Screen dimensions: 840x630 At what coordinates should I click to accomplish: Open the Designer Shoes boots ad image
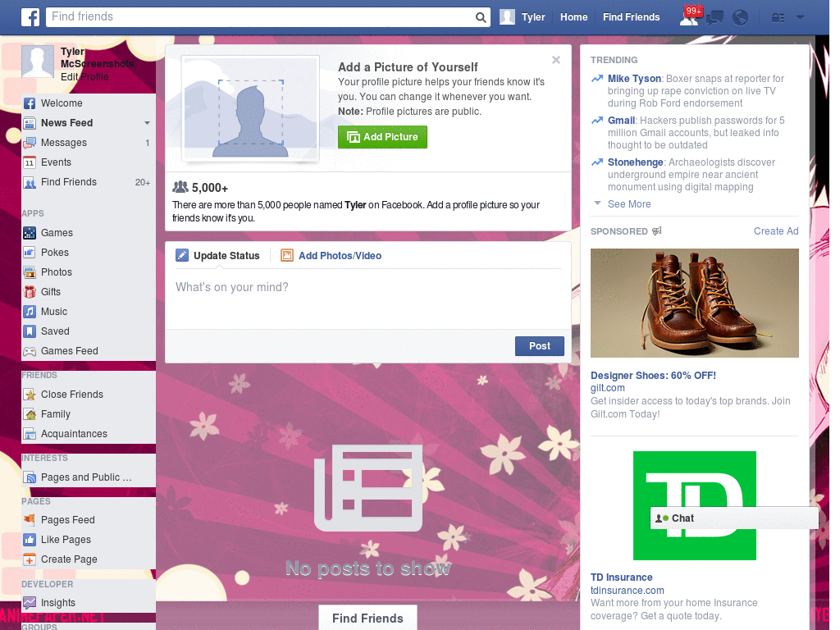click(x=694, y=304)
